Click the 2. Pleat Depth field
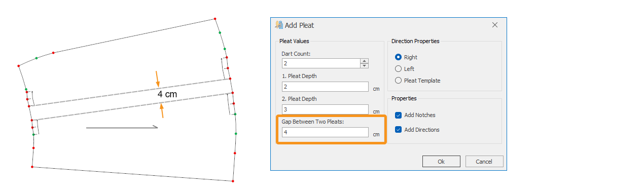 pyautogui.click(x=325, y=109)
